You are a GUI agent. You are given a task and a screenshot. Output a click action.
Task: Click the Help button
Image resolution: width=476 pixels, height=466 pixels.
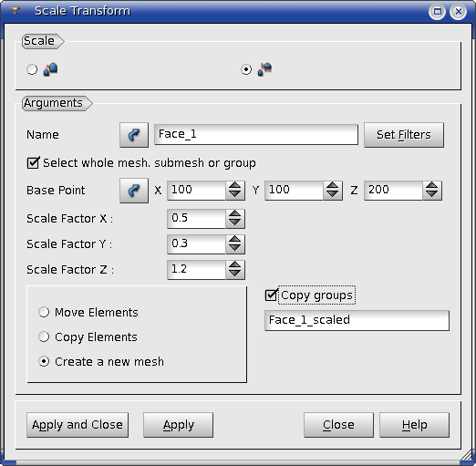click(414, 425)
